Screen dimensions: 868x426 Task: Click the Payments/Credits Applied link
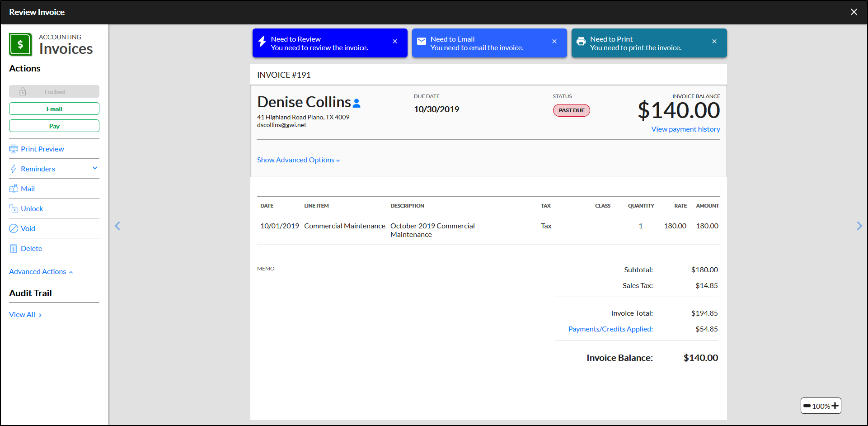(x=610, y=329)
